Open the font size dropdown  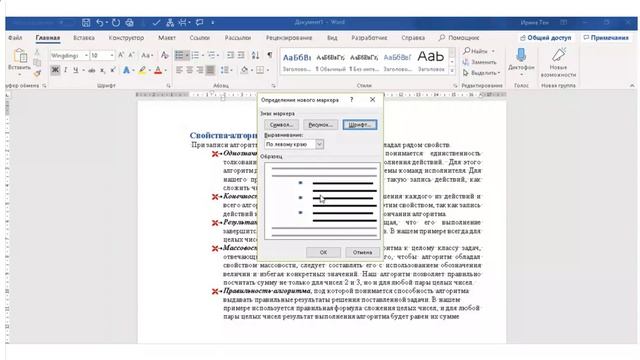[x=112, y=55]
